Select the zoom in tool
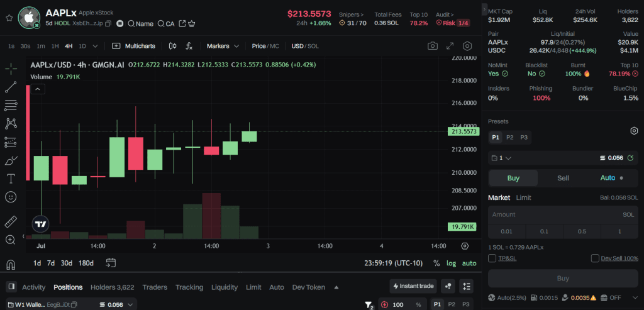The image size is (644, 310). [11, 240]
